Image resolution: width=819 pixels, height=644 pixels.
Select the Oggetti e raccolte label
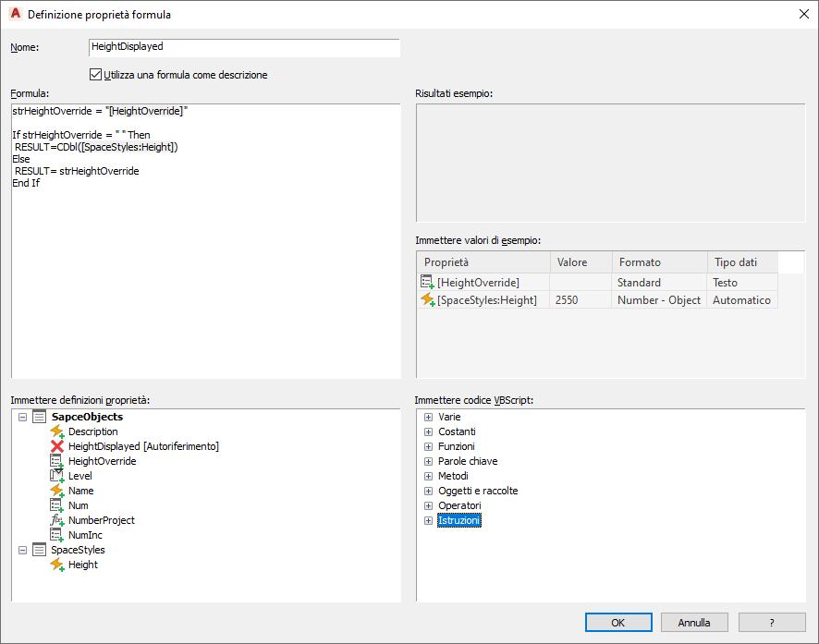click(478, 491)
